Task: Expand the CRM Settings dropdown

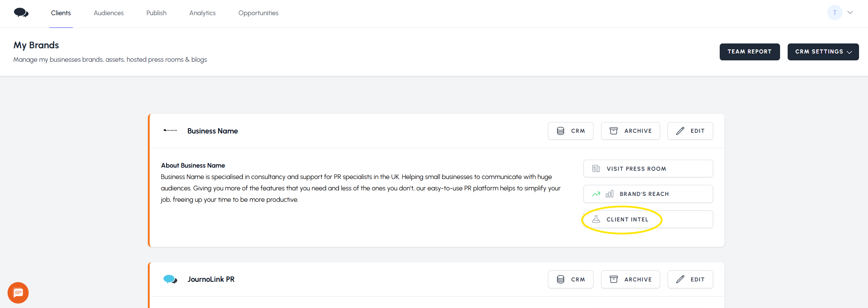Action: pos(823,52)
